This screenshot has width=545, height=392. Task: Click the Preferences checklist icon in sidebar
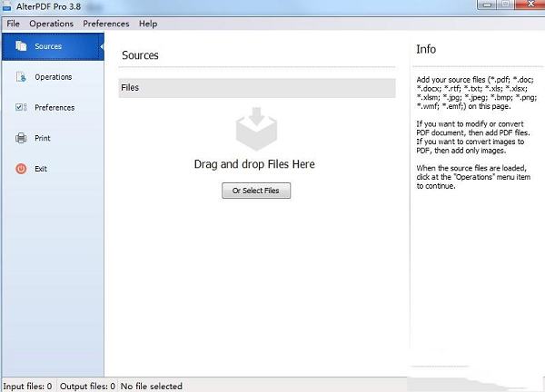21,107
